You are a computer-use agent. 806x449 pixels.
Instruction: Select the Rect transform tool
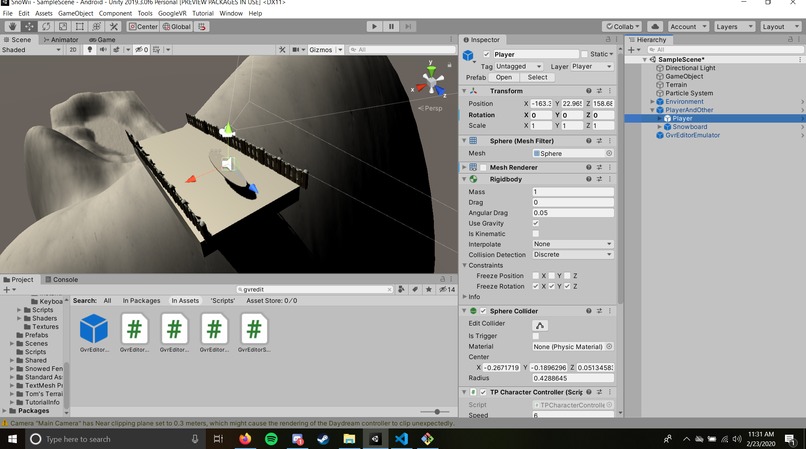[x=80, y=27]
